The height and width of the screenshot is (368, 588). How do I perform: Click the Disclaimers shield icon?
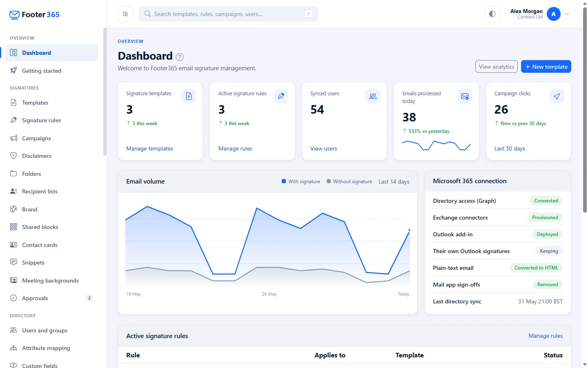pos(13,156)
